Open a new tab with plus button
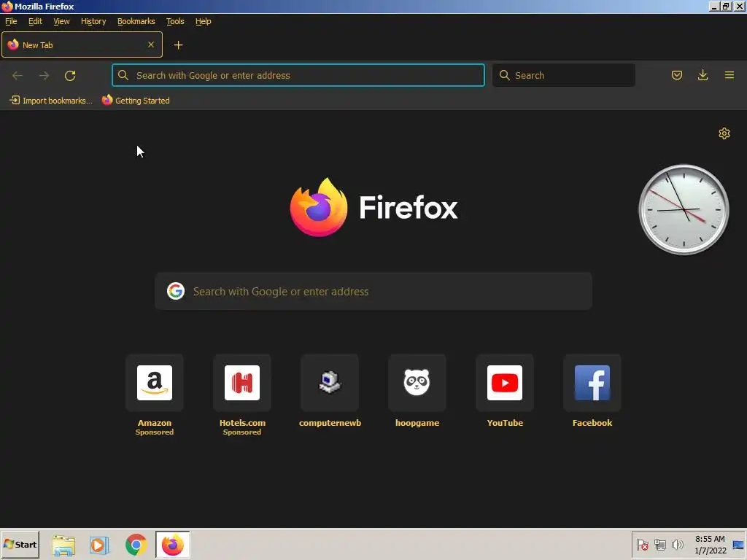 178,44
